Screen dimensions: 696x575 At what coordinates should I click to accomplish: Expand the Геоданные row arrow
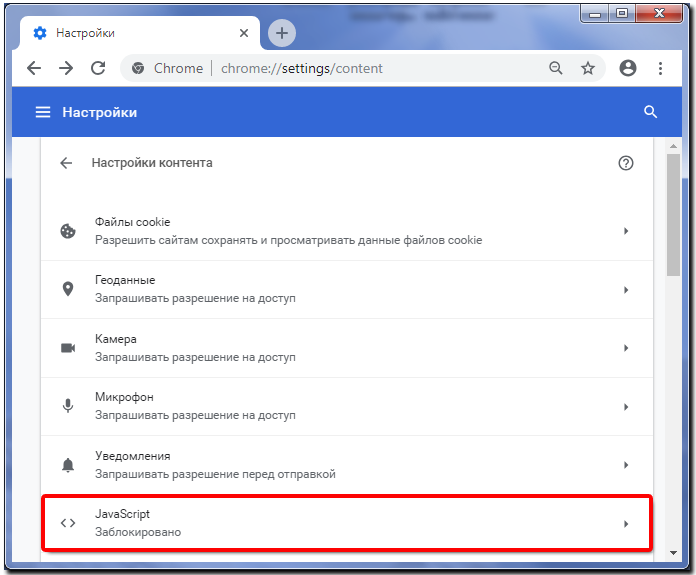pos(626,290)
